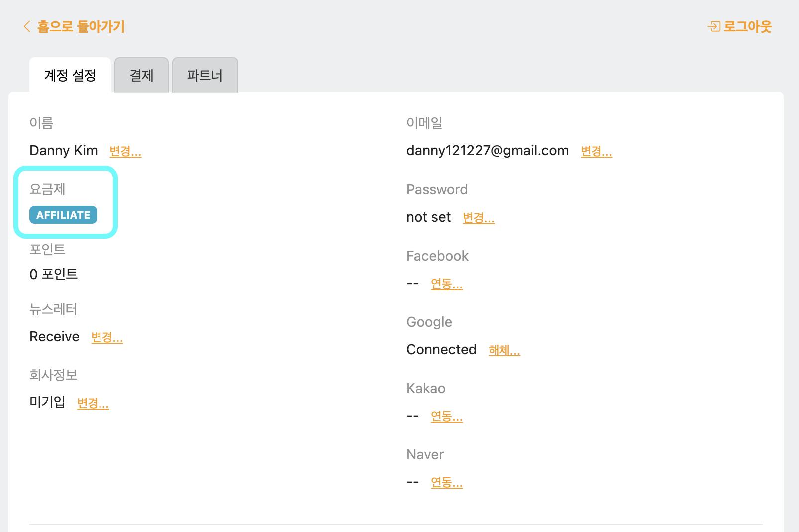The height and width of the screenshot is (532, 799).
Task: Click the logout door icon
Action: pyautogui.click(x=714, y=26)
